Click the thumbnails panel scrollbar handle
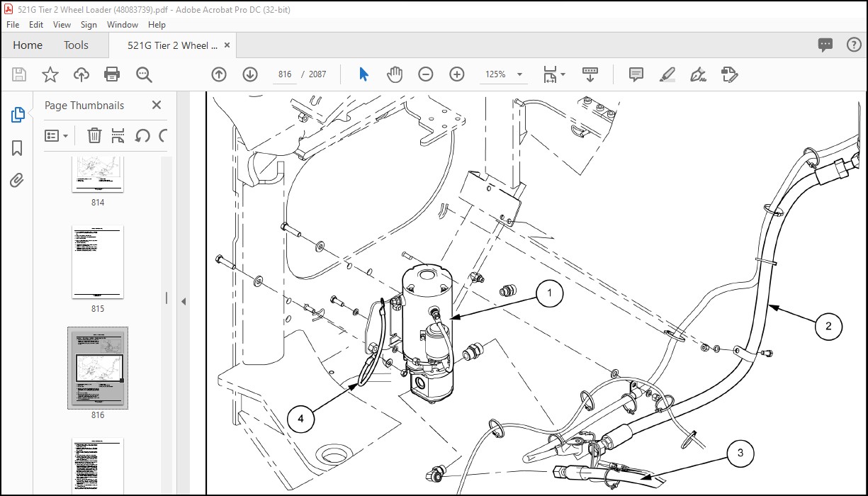 click(x=167, y=298)
